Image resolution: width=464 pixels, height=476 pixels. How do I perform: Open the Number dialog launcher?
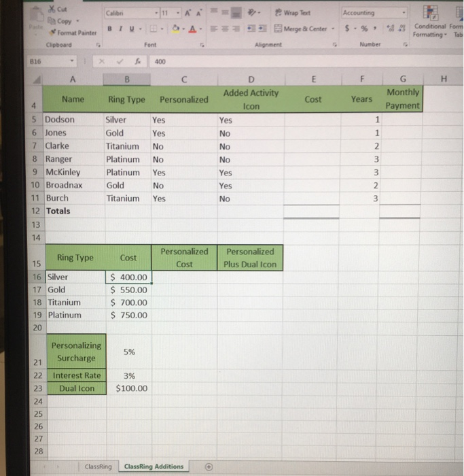click(405, 45)
